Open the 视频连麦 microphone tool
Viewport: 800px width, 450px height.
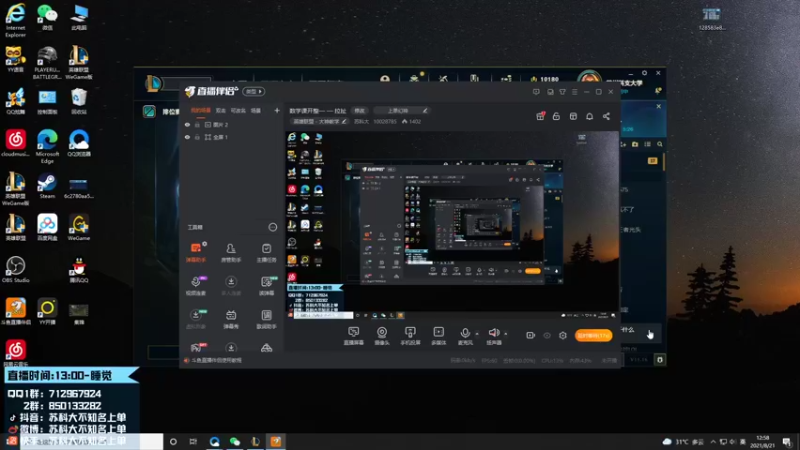196,286
